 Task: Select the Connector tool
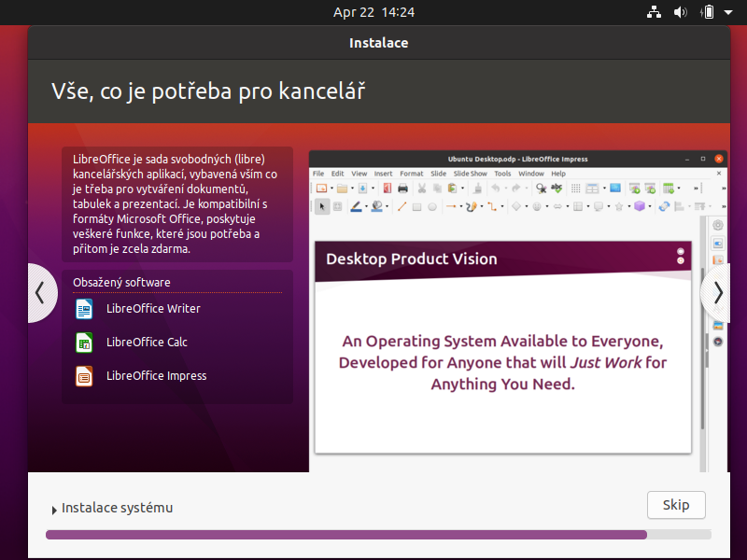click(x=492, y=206)
